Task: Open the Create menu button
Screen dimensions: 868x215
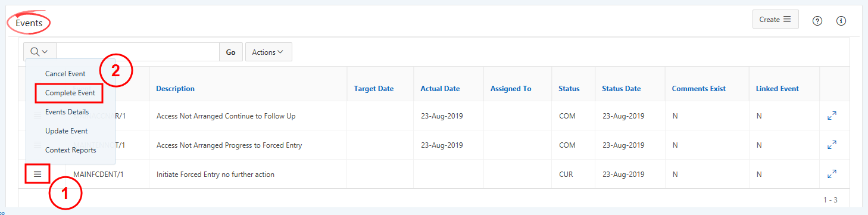Action: (776, 20)
